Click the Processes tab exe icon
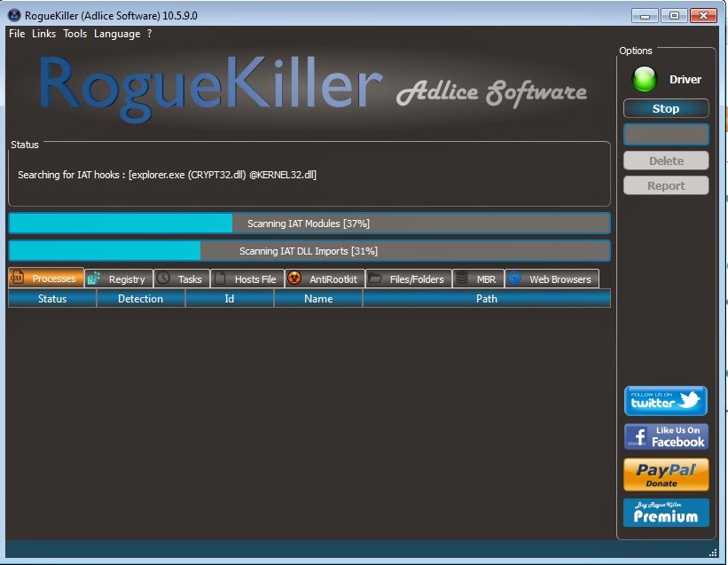728x565 pixels. (17, 277)
